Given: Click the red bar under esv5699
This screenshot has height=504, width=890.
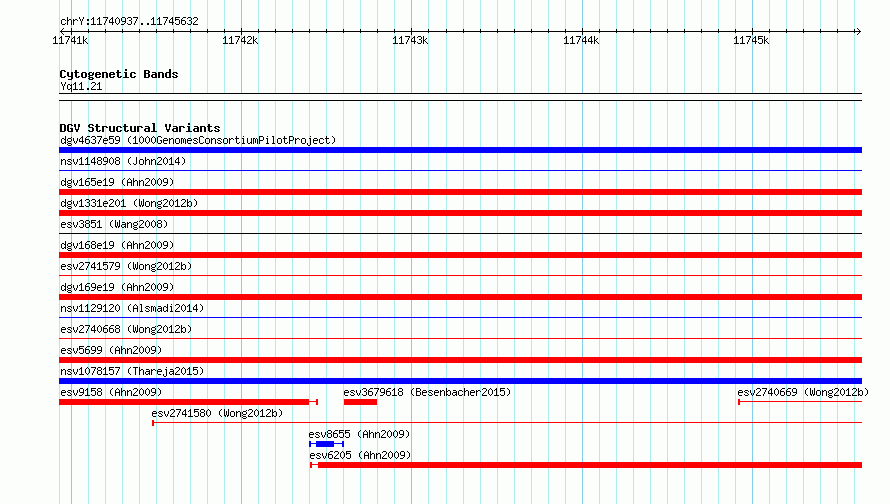Looking at the screenshot, I should (x=460, y=360).
